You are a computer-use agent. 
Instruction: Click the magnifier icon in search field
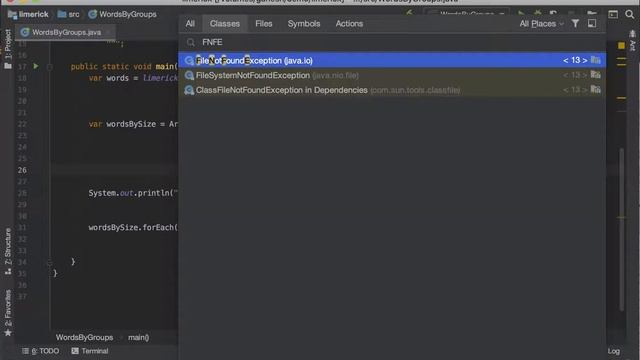pyautogui.click(x=190, y=42)
